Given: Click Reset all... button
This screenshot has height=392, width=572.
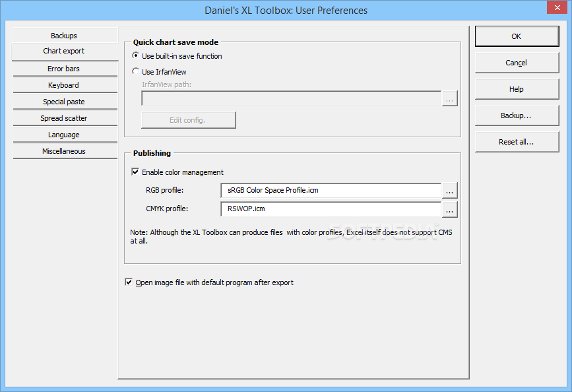Looking at the screenshot, I should (517, 142).
